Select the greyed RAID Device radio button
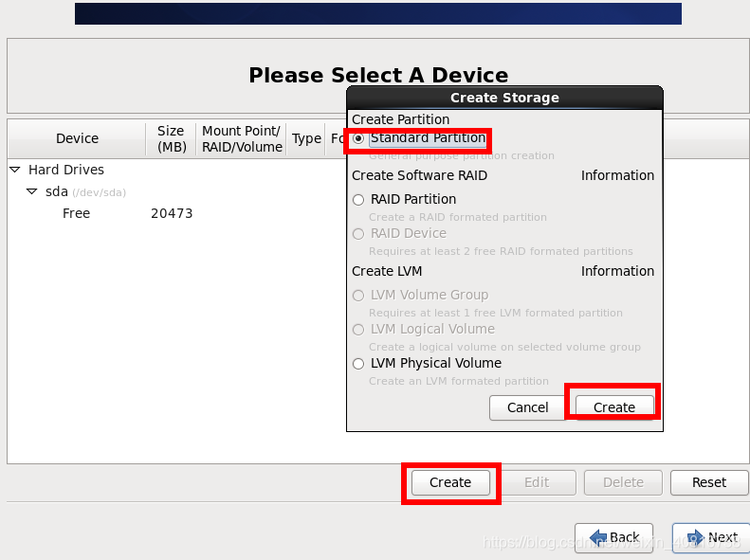750x560 pixels. tap(358, 234)
